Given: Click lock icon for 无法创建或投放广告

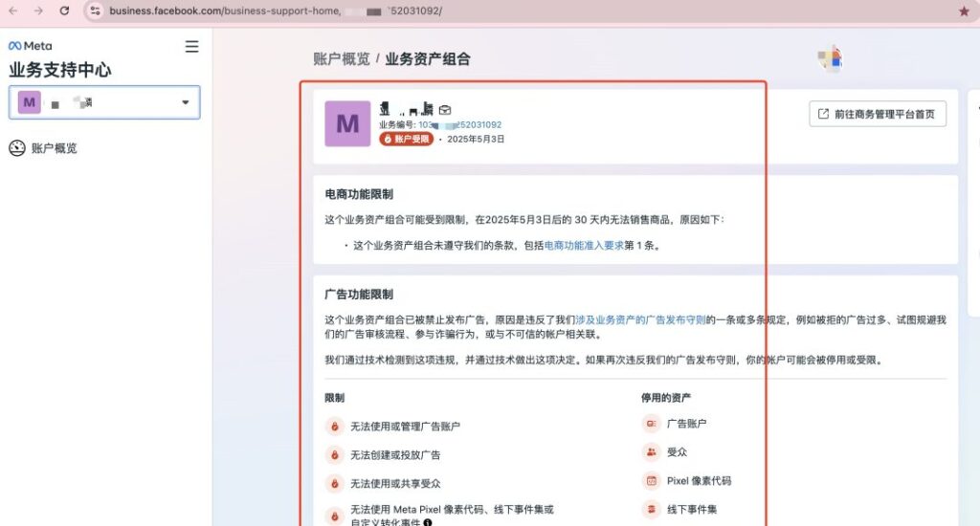Looking at the screenshot, I should tap(334, 455).
